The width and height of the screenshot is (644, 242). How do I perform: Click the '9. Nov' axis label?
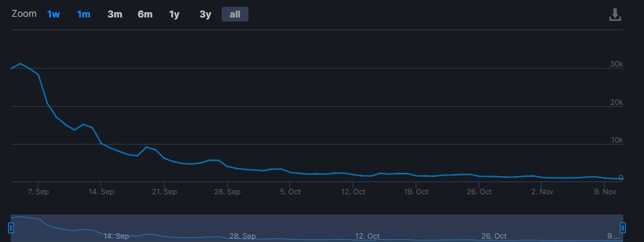pyautogui.click(x=606, y=192)
